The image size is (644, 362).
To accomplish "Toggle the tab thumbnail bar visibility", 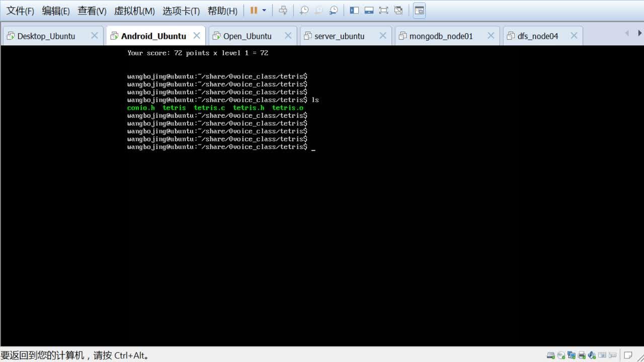I will point(369,10).
